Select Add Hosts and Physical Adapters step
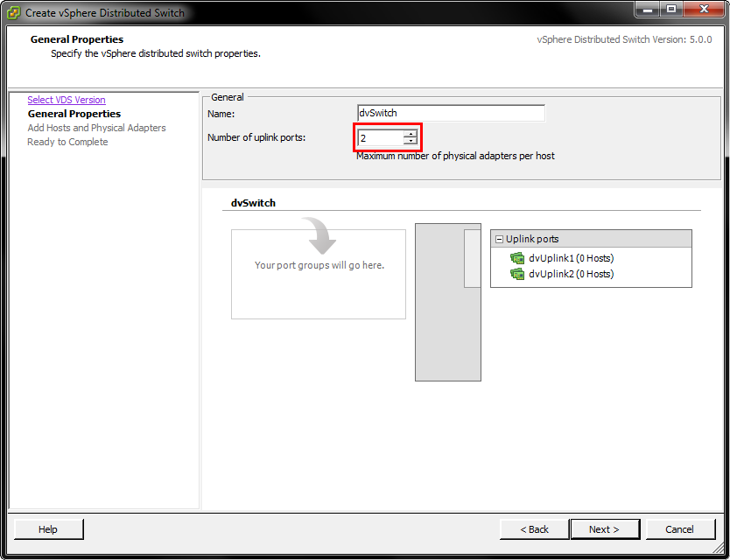The width and height of the screenshot is (730, 560). pos(96,128)
